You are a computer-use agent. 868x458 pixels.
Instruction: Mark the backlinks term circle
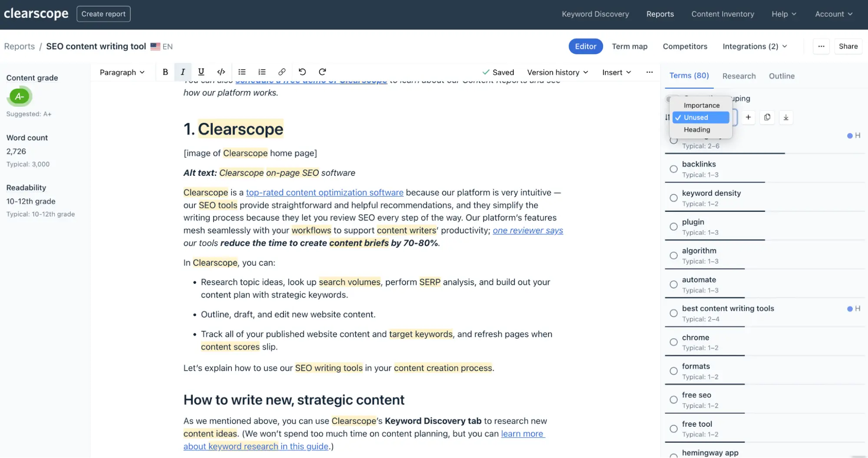[x=673, y=169]
